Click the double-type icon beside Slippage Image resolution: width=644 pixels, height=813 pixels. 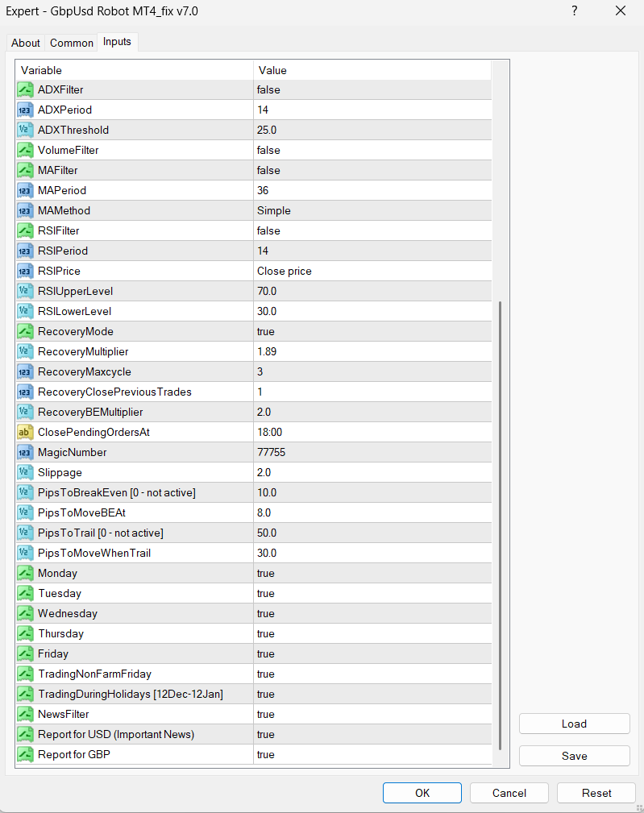coord(25,473)
